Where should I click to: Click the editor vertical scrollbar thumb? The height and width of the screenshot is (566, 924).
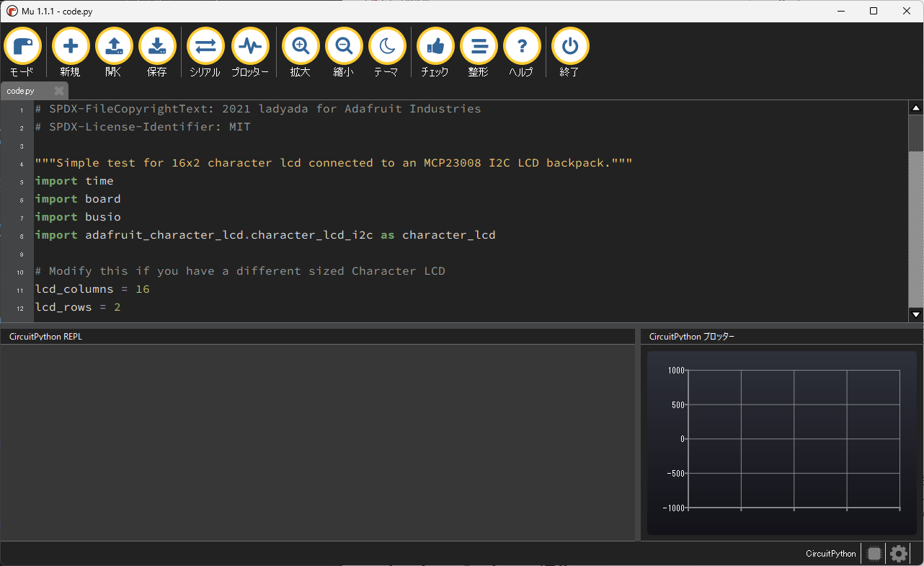[x=916, y=133]
